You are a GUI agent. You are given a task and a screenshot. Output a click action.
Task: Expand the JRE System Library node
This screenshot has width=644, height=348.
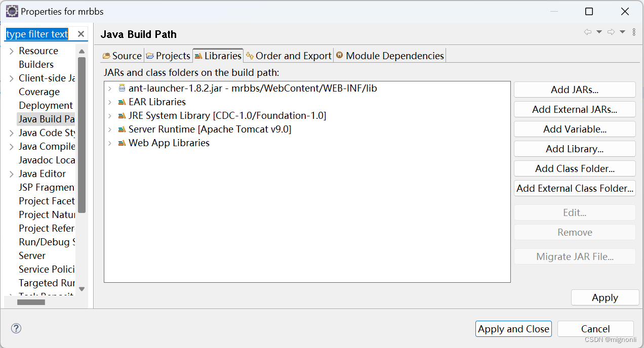tap(111, 115)
